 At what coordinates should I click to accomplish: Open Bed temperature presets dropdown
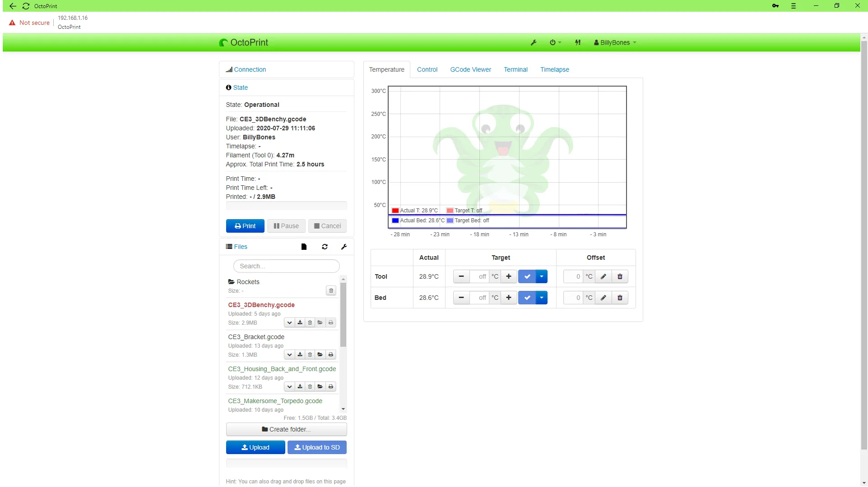pyautogui.click(x=542, y=298)
